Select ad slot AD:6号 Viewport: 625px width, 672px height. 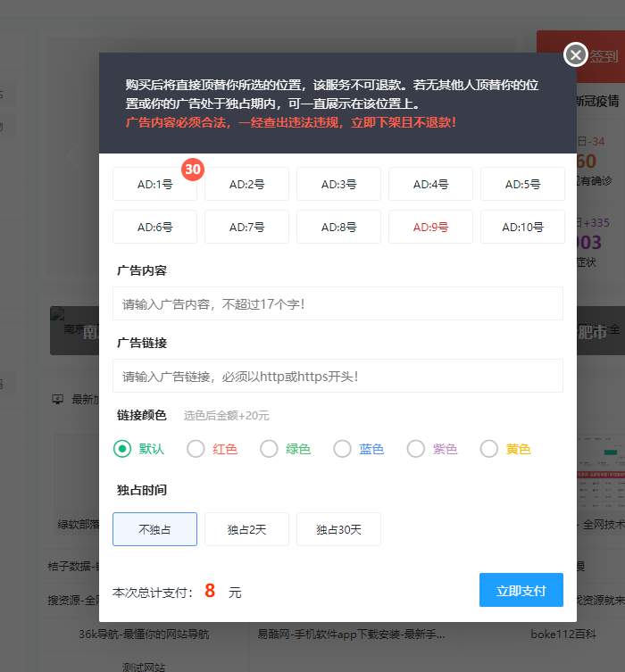[154, 228]
